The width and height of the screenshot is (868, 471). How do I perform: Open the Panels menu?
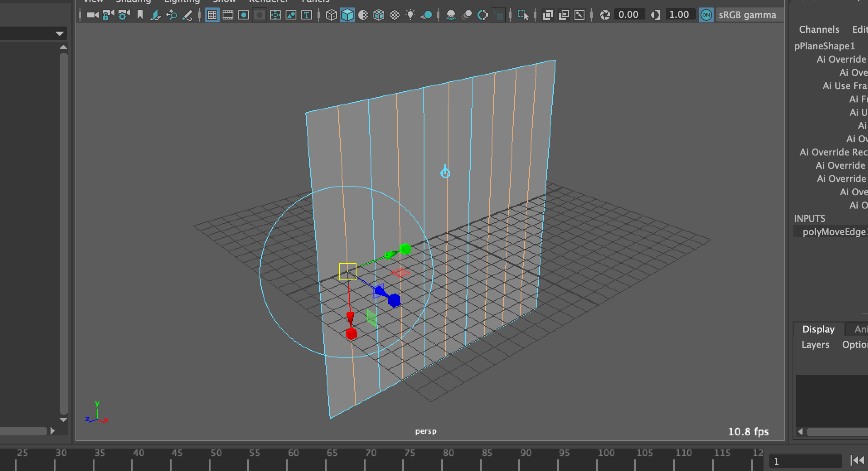coord(316,2)
